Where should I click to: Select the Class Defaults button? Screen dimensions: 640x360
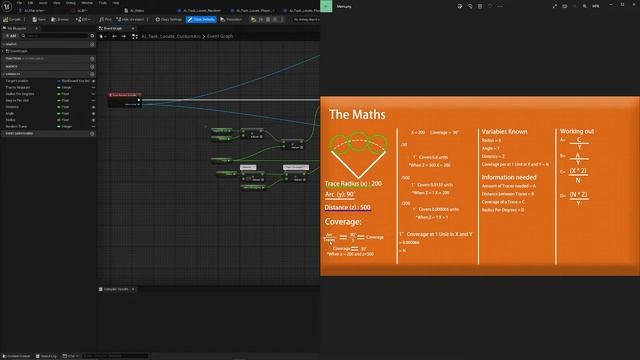coord(201,19)
